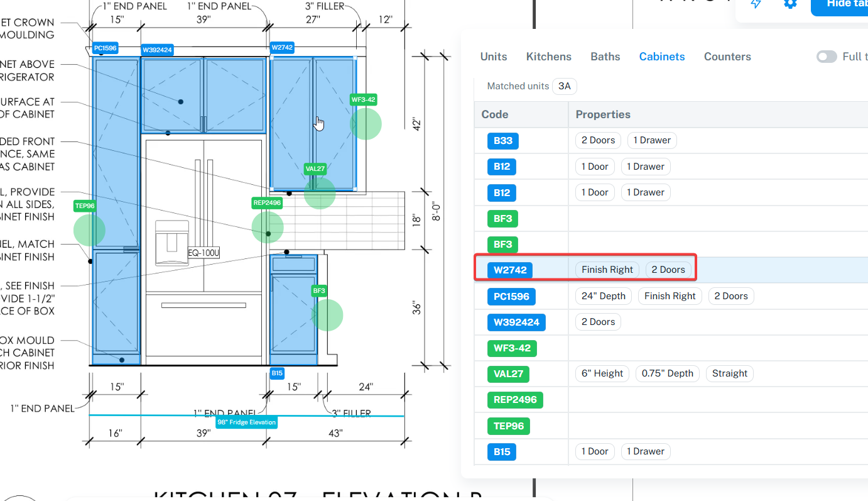Viewport: 868px width, 501px height.
Task: Select the WF3-42 code badge in table
Action: 512,348
